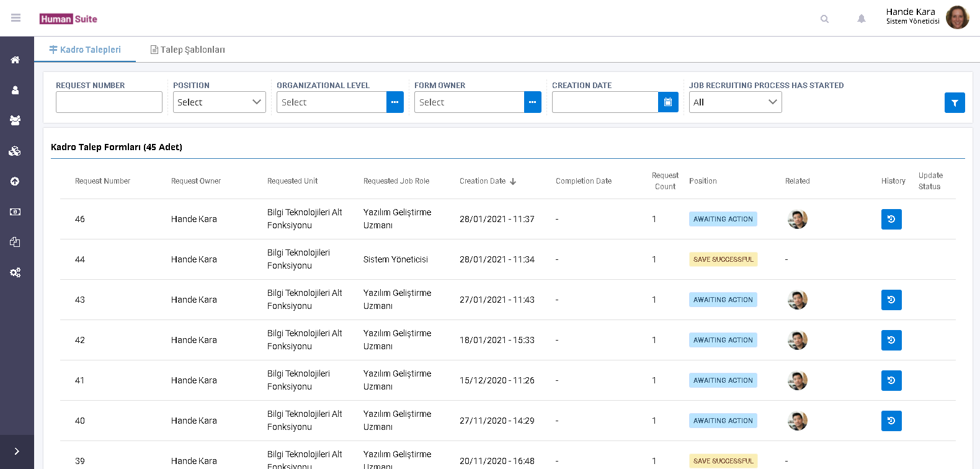Open the Job Recruiting Process dropdown

click(735, 102)
